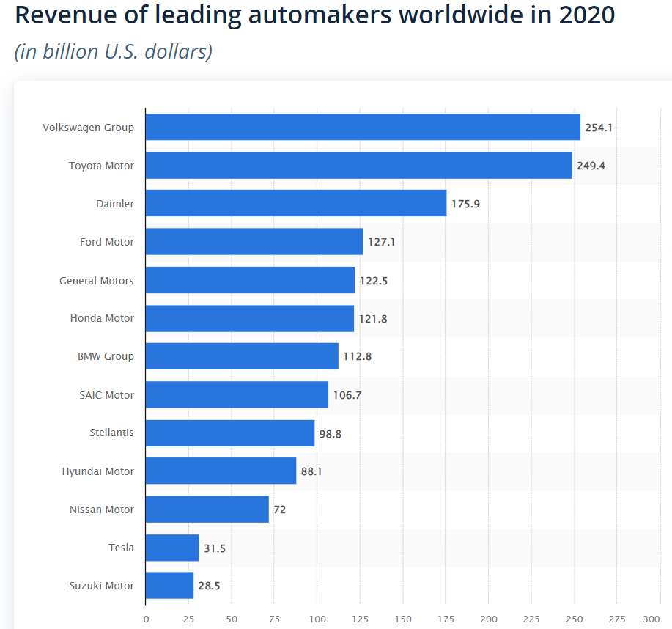Click the Stellantis revenue bar
The height and width of the screenshot is (629, 672).
230,433
